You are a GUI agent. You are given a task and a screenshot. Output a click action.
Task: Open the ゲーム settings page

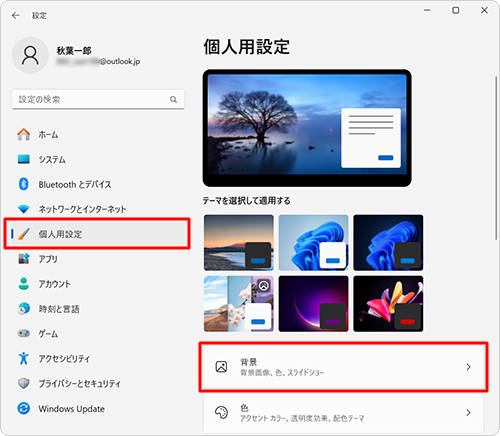click(97, 333)
